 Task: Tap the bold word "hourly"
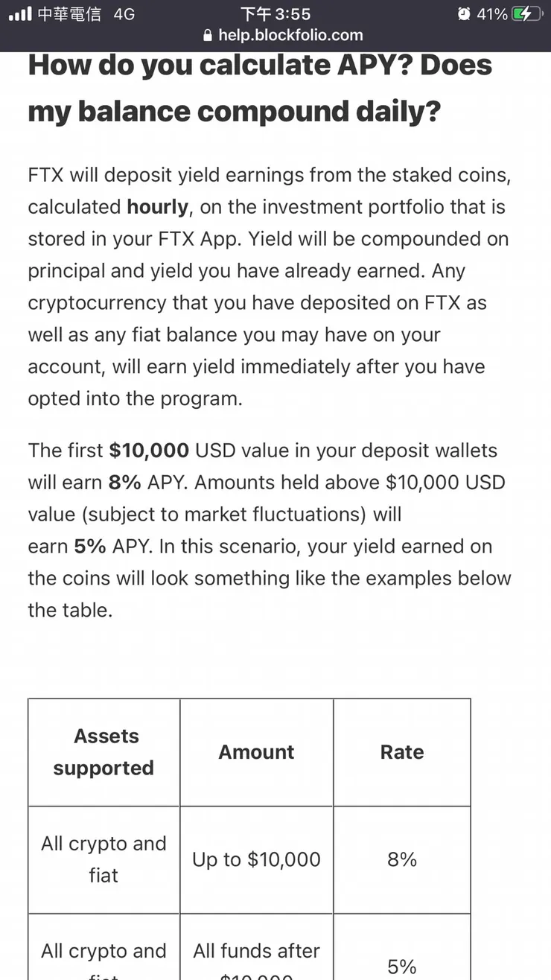[158, 206]
